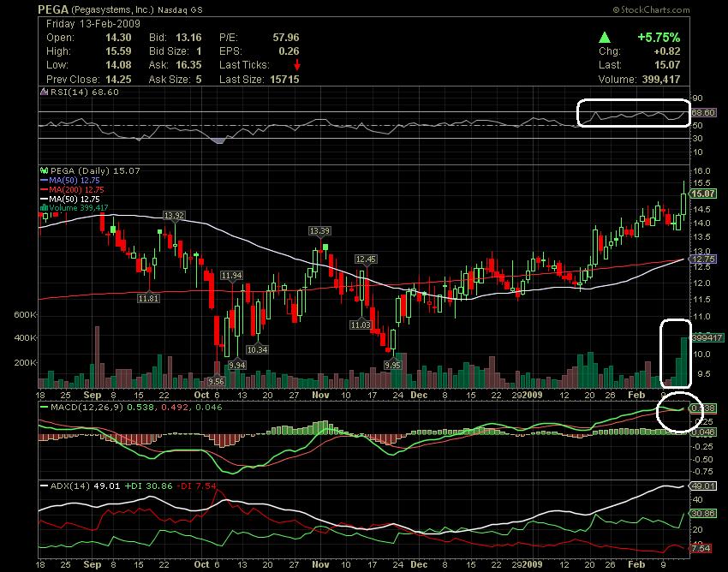Click the date 'Friday 13-Feb-2009'
Image resolution: width=728 pixels, height=572 pixels.
(x=92, y=24)
